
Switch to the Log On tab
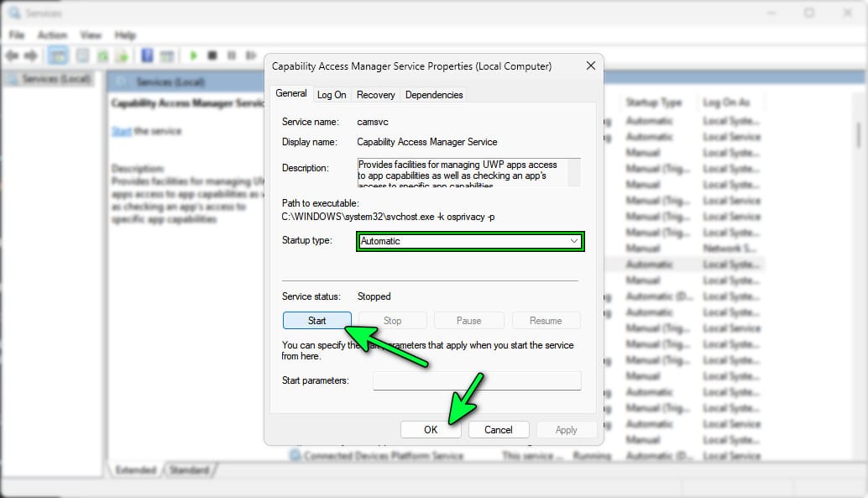(332, 95)
